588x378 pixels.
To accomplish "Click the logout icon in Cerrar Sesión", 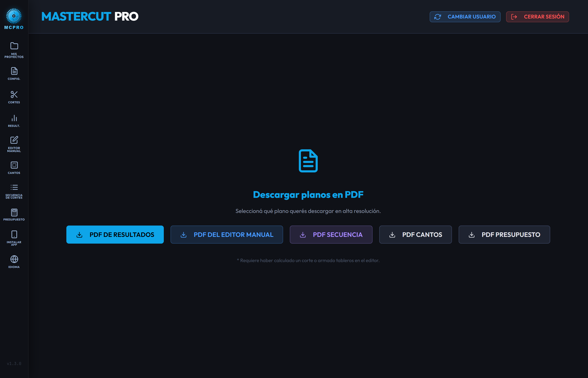I will click(514, 17).
